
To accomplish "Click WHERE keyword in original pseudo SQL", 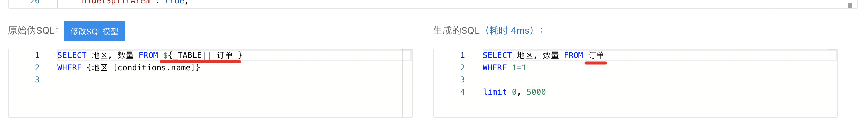I will coord(70,68).
